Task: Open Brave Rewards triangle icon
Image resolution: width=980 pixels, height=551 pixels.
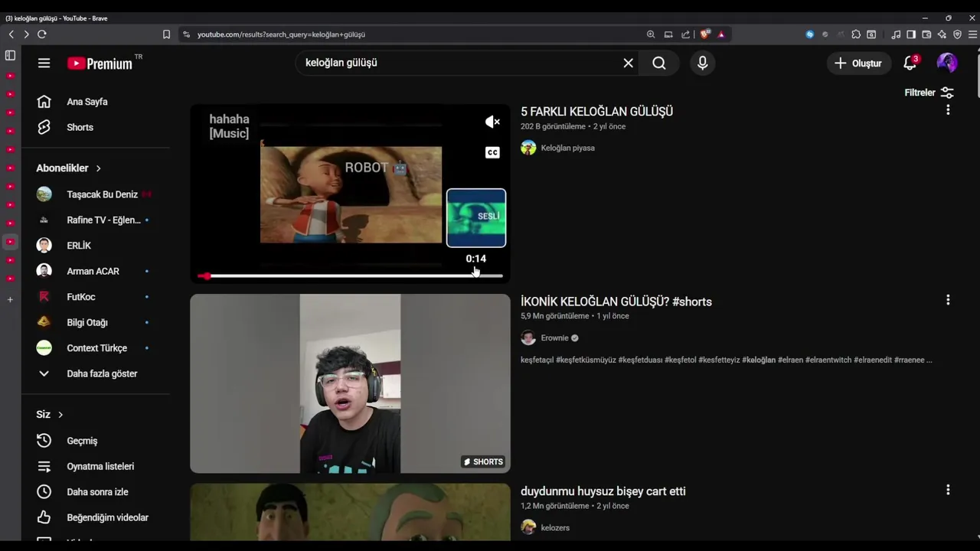Action: (x=721, y=34)
